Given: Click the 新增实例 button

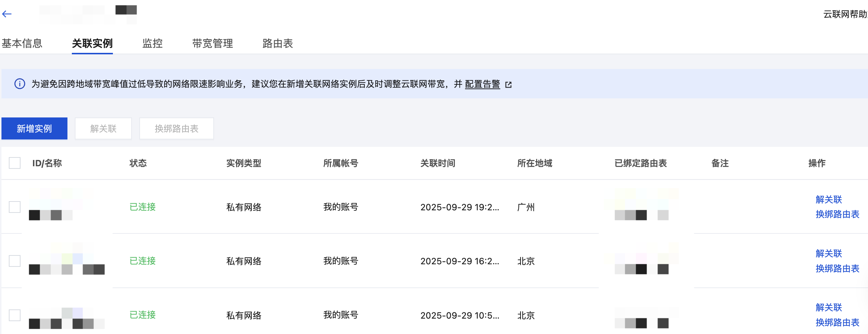Looking at the screenshot, I should click(34, 128).
